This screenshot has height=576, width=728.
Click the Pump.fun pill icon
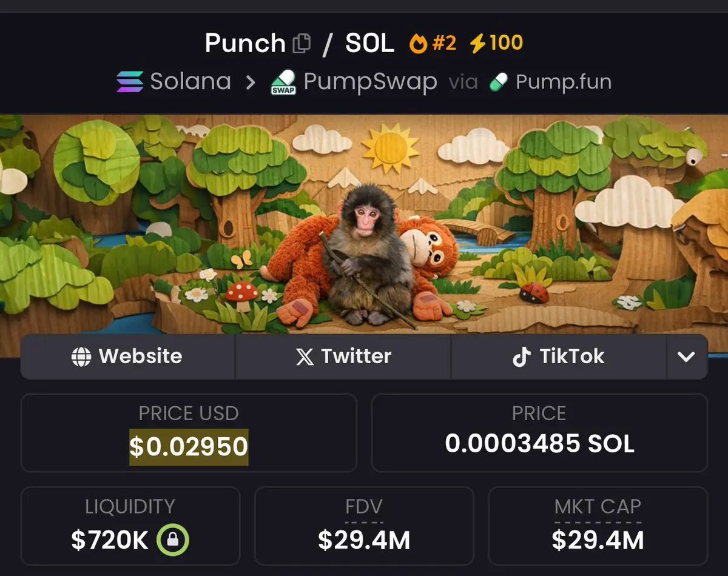(x=499, y=82)
